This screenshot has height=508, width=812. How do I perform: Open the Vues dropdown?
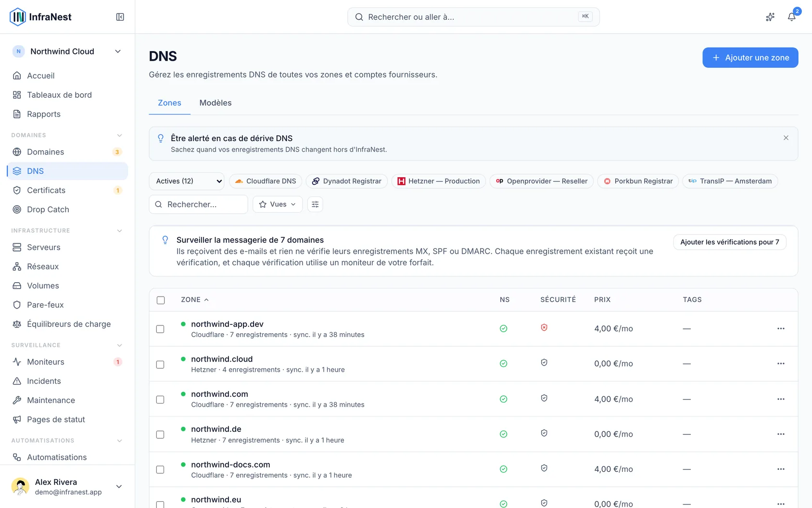pyautogui.click(x=278, y=204)
